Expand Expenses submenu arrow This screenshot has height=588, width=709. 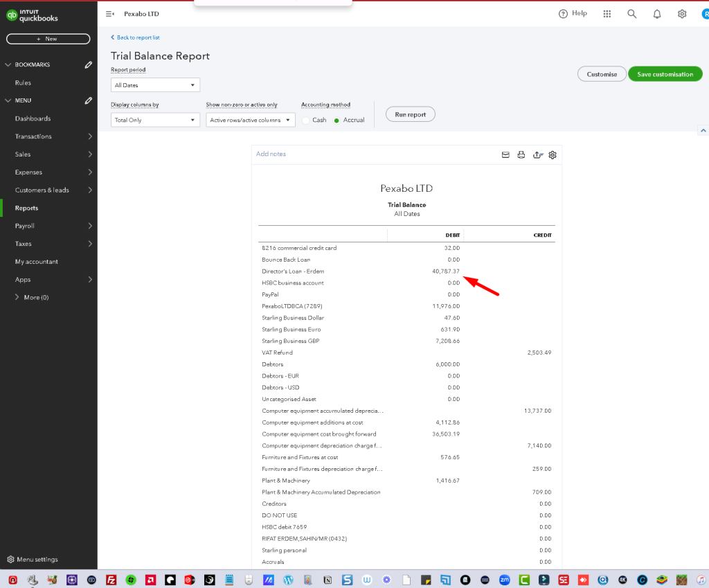point(90,172)
